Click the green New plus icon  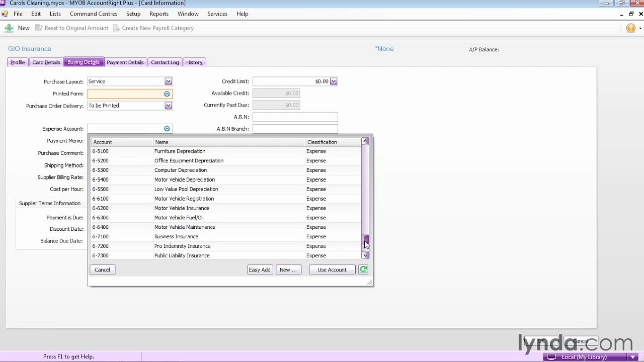9,28
